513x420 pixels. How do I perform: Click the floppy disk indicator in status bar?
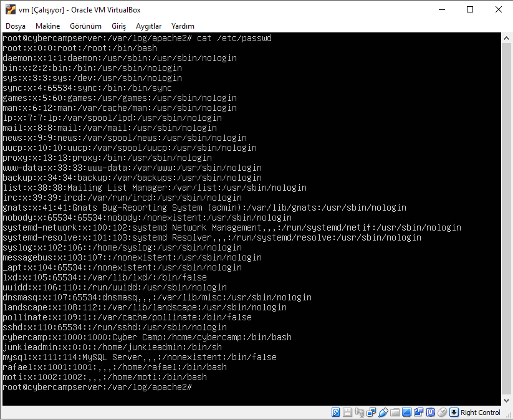[x=347, y=412]
